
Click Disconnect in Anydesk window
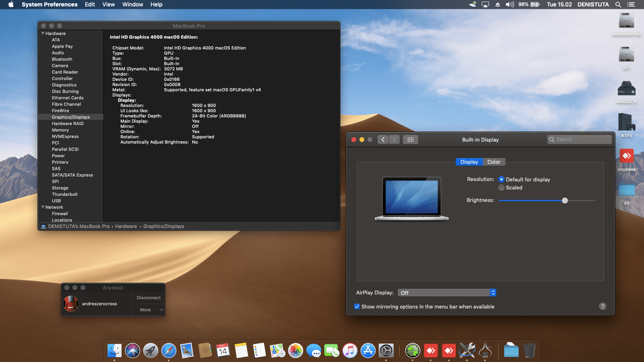(149, 298)
